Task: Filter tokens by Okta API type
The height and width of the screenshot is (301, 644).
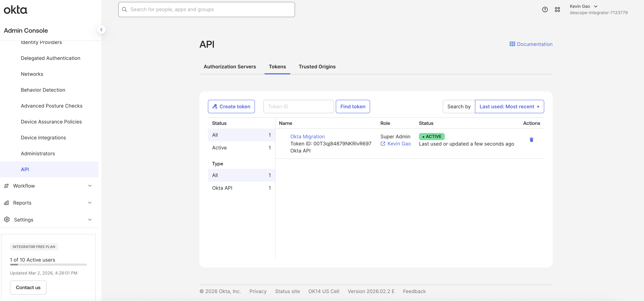Action: (x=222, y=188)
